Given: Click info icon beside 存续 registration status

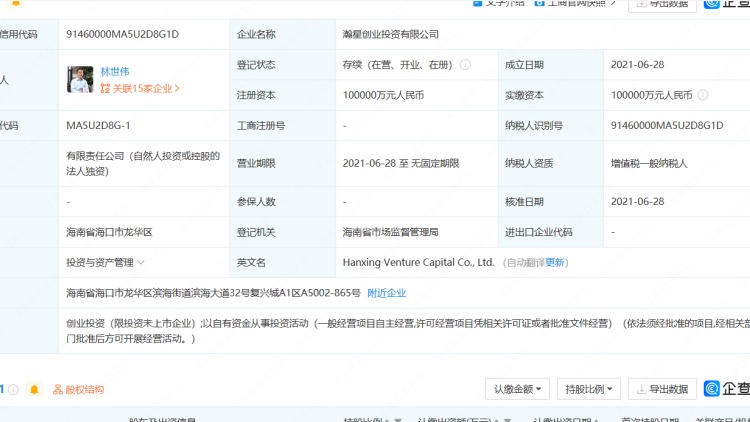Looking at the screenshot, I should (465, 65).
